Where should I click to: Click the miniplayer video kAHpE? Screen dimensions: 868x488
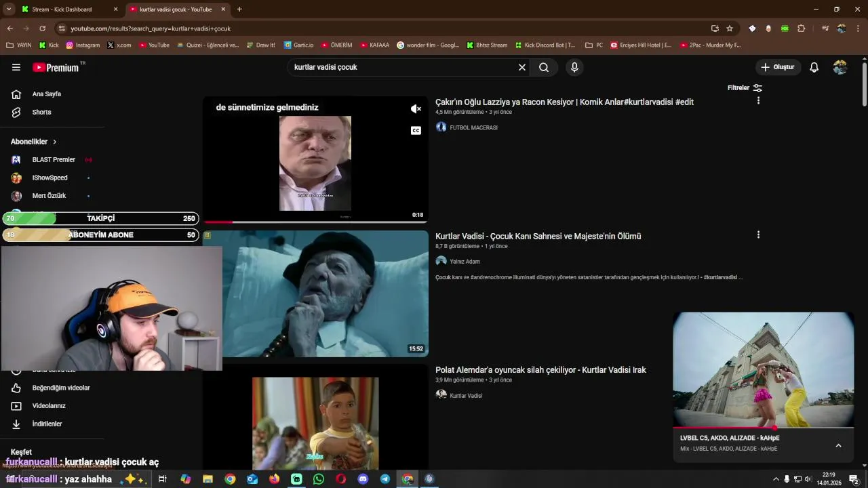pos(763,369)
